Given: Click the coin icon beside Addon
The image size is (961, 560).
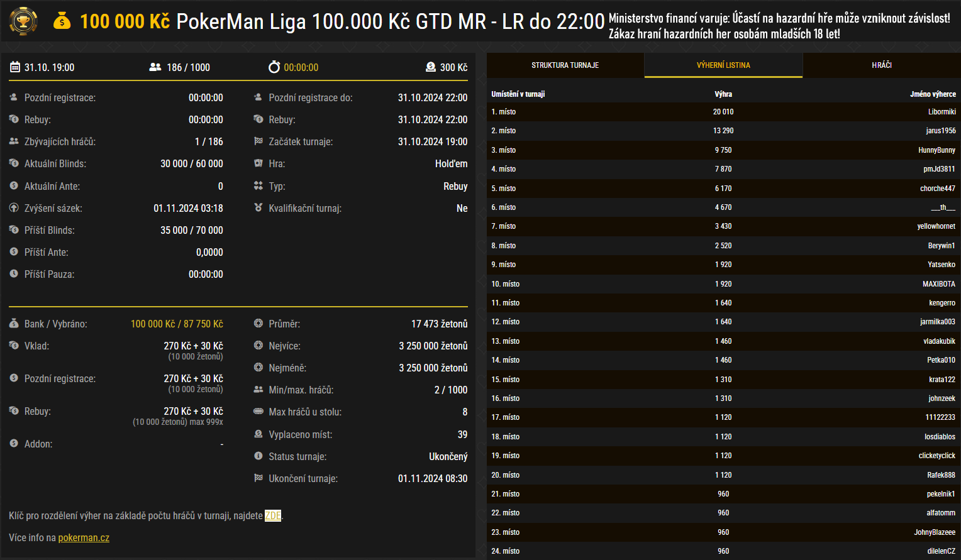Looking at the screenshot, I should click(14, 444).
